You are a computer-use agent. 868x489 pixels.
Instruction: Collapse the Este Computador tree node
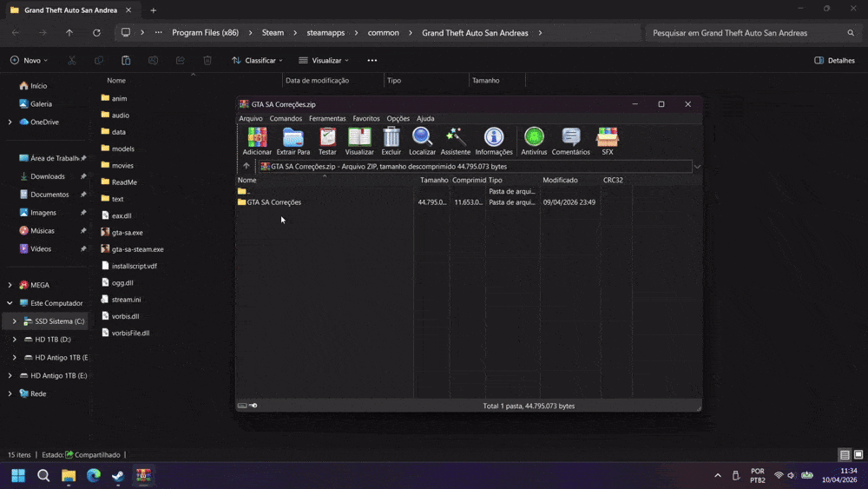[10, 303]
